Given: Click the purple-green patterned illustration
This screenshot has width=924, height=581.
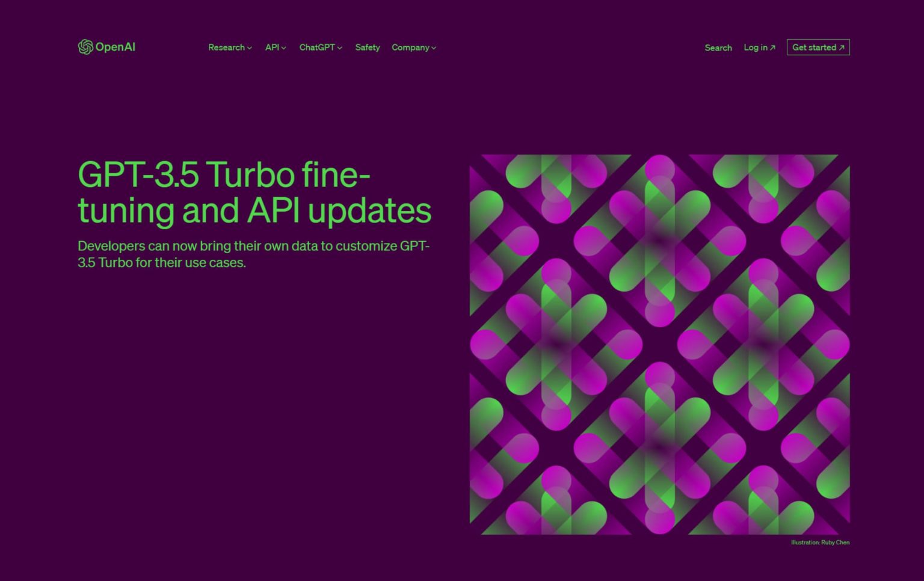Looking at the screenshot, I should [x=659, y=344].
